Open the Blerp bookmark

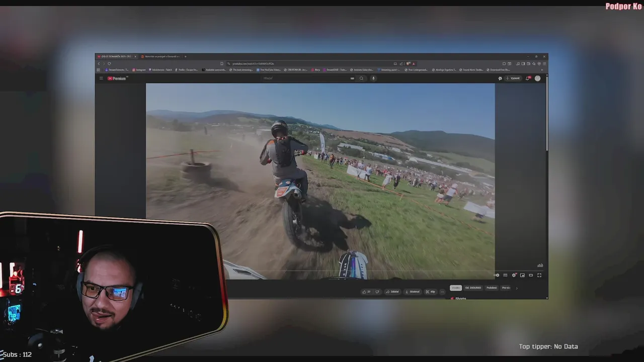315,70
